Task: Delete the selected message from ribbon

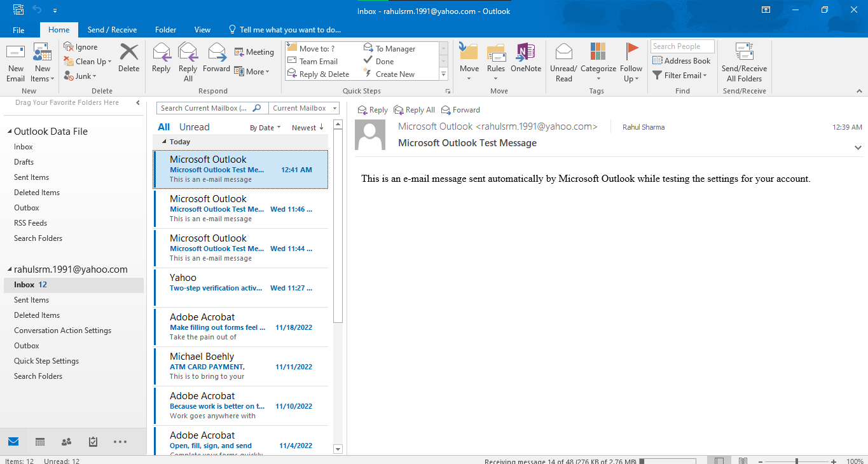Action: point(128,58)
